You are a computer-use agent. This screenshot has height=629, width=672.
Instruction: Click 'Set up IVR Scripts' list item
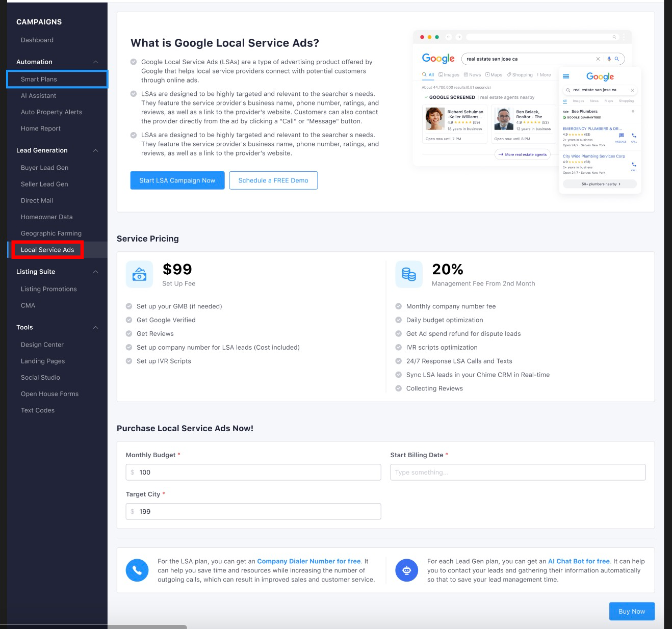coord(164,361)
